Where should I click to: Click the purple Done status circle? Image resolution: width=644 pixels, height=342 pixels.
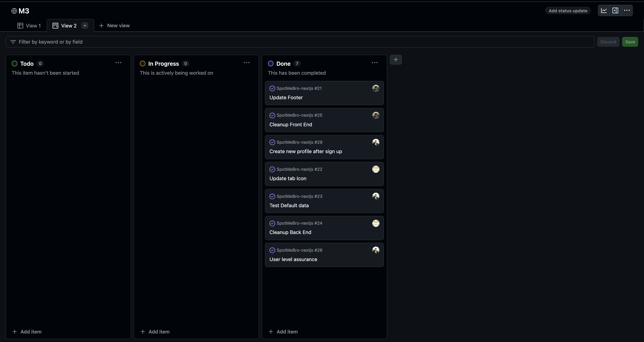click(271, 63)
